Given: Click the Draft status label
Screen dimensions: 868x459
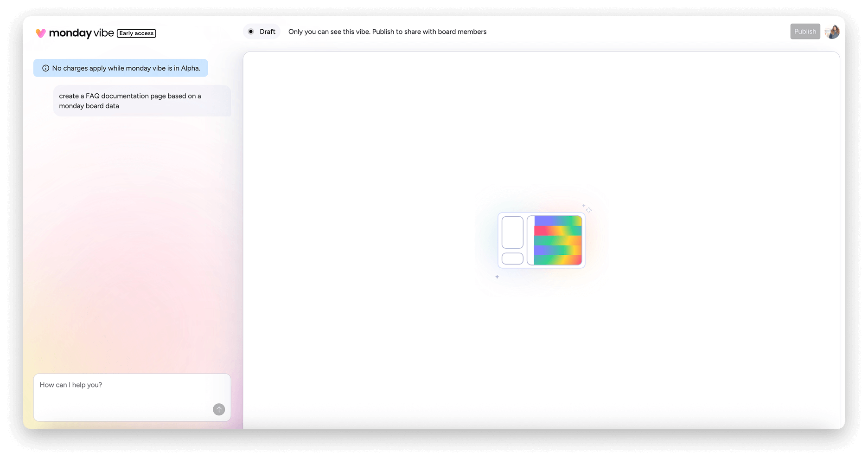Looking at the screenshot, I should coord(268,32).
